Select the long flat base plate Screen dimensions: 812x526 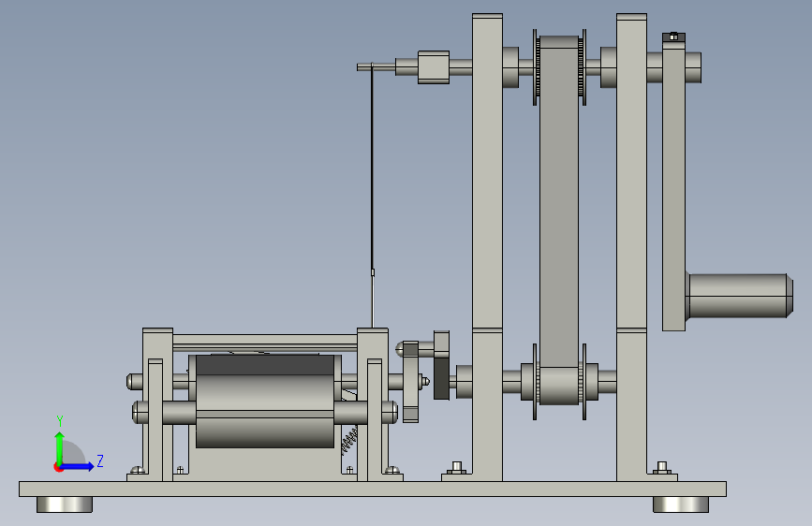pyautogui.click(x=373, y=489)
